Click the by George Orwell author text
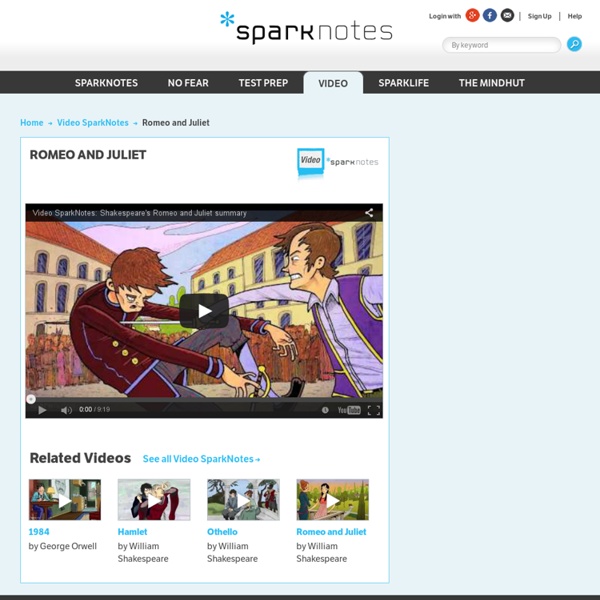 [62, 546]
